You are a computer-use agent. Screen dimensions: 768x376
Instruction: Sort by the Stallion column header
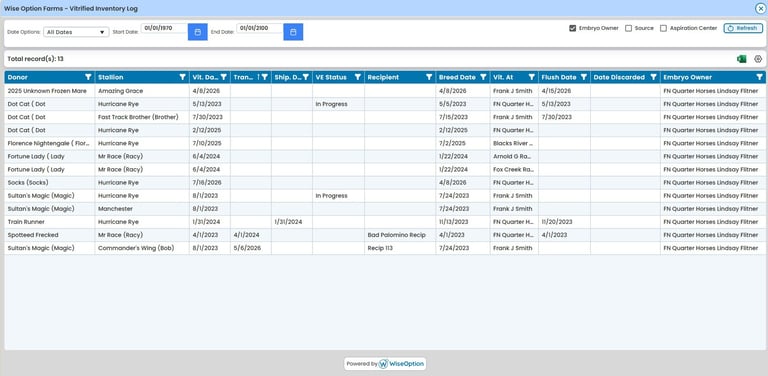tap(111, 77)
